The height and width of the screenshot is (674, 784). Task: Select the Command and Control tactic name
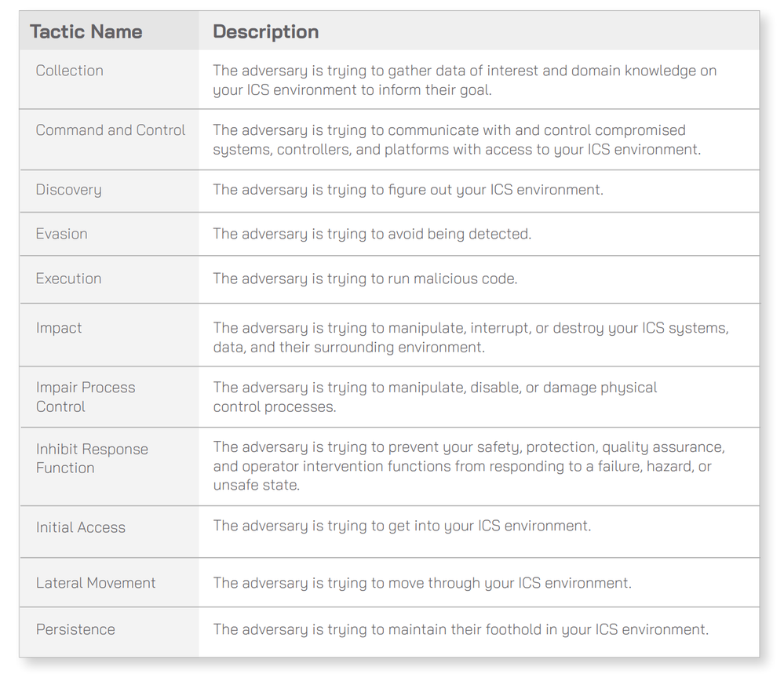[111, 130]
